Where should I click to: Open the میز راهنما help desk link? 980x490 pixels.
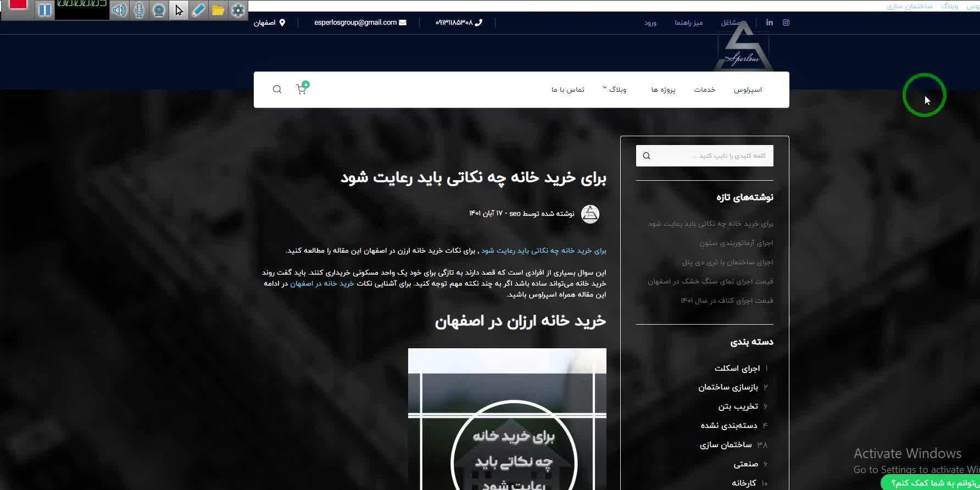689,23
